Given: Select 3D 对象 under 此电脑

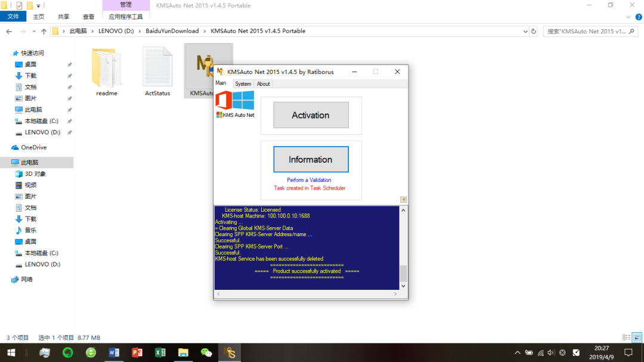Looking at the screenshot, I should coord(35,174).
